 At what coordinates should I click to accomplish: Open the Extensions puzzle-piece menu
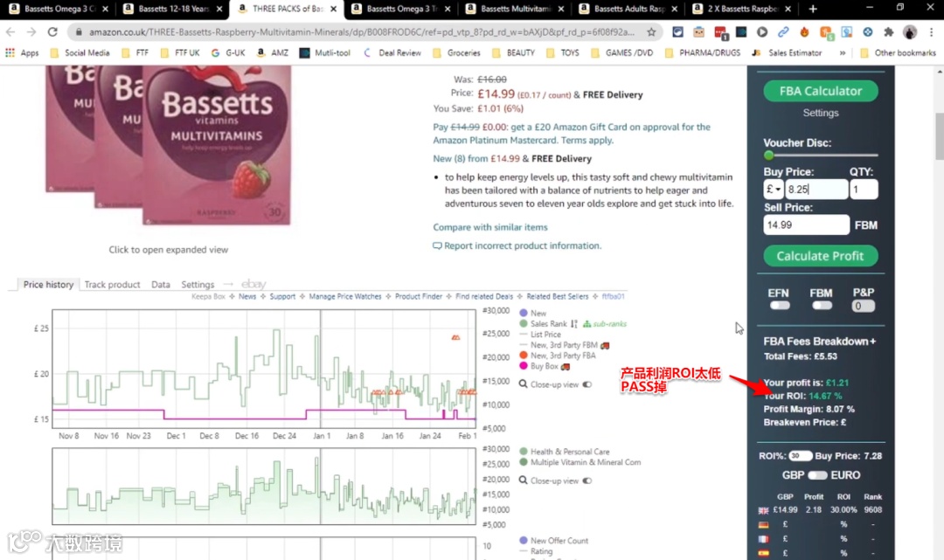coord(889,31)
